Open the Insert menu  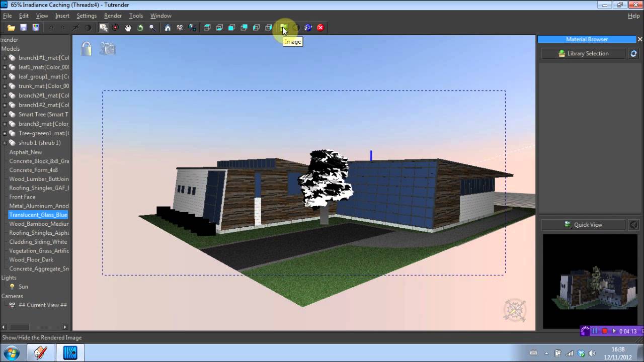pyautogui.click(x=62, y=16)
